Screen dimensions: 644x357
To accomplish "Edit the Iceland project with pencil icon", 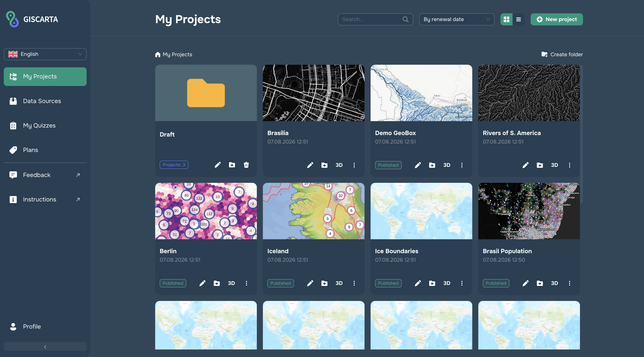I will [310, 283].
